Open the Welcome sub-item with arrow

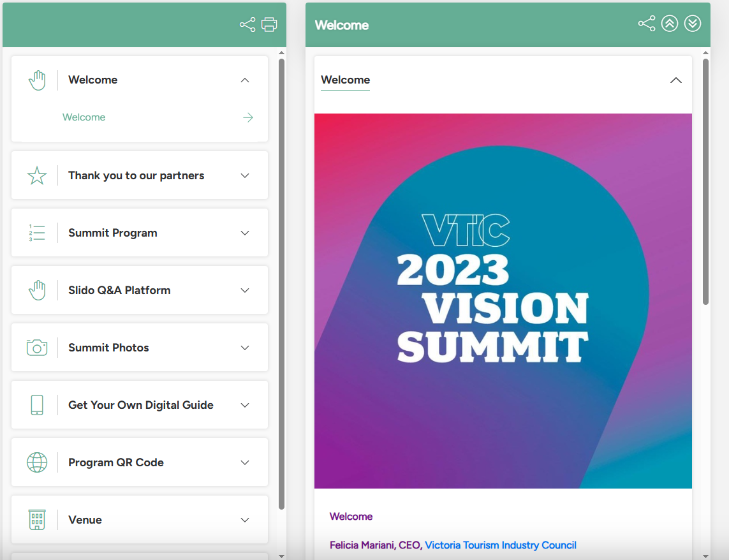click(248, 117)
